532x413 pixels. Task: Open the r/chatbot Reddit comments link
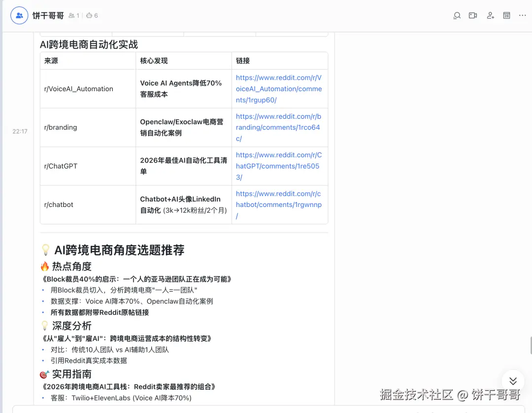(x=278, y=205)
